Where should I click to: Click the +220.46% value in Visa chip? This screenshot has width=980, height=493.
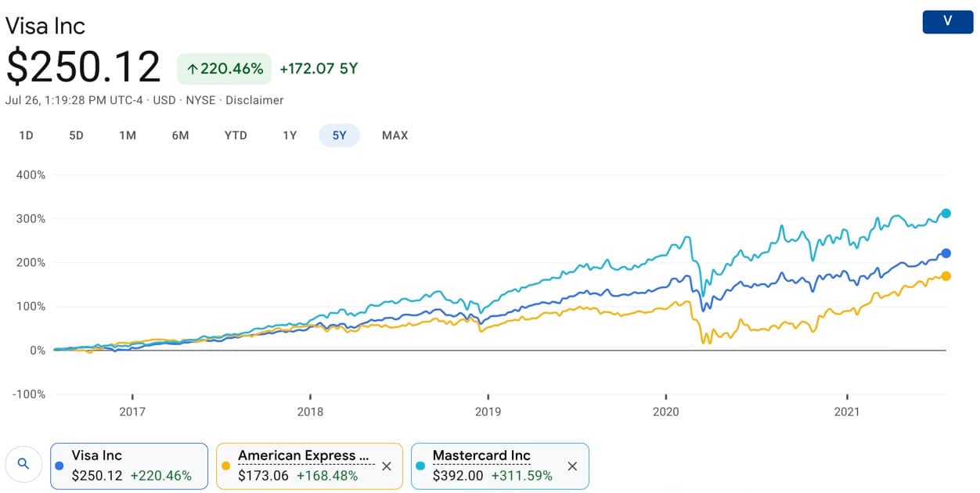(x=161, y=475)
